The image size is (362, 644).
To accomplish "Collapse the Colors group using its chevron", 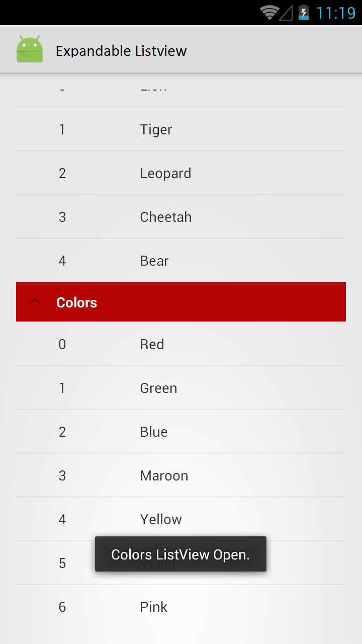I will 35,302.
